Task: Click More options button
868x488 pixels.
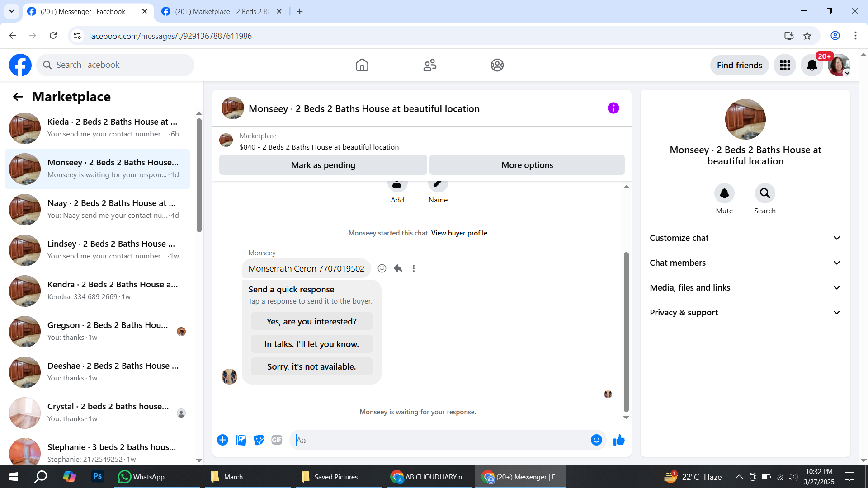Action: coord(527,165)
